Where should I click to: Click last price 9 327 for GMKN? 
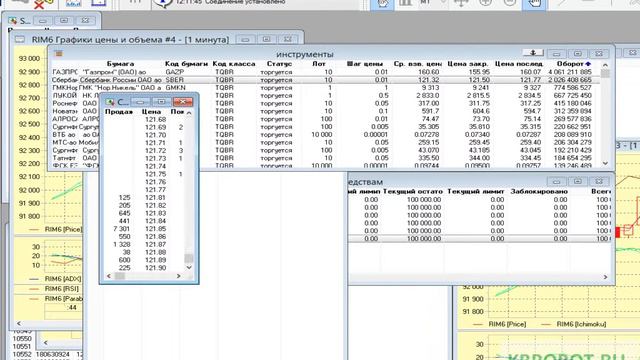(x=533, y=87)
